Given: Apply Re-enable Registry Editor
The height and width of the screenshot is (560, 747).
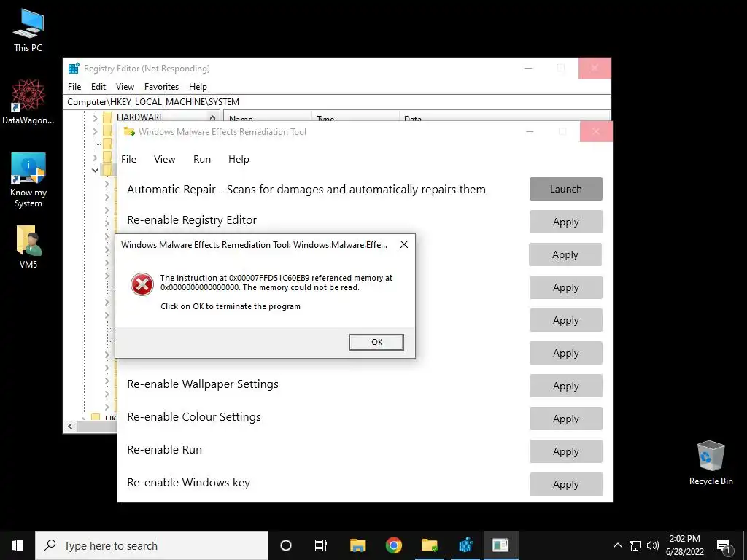Looking at the screenshot, I should point(566,222).
